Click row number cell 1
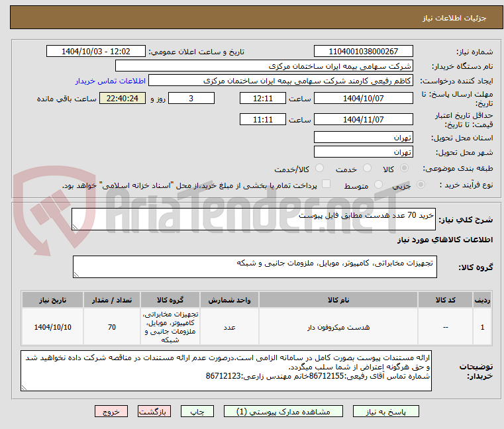Screen dimensions: 504x429 pyautogui.click(x=482, y=327)
